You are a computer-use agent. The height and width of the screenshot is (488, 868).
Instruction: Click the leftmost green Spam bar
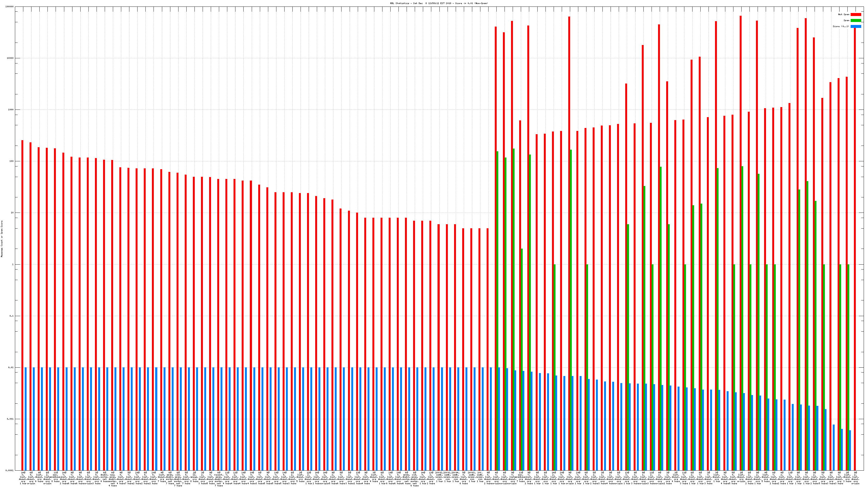tap(497, 303)
